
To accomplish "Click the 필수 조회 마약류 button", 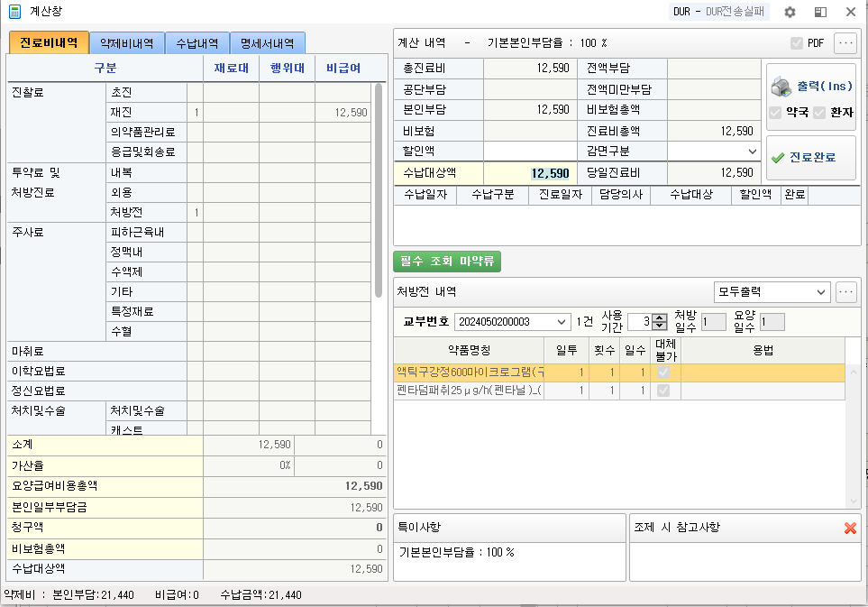I will click(447, 262).
